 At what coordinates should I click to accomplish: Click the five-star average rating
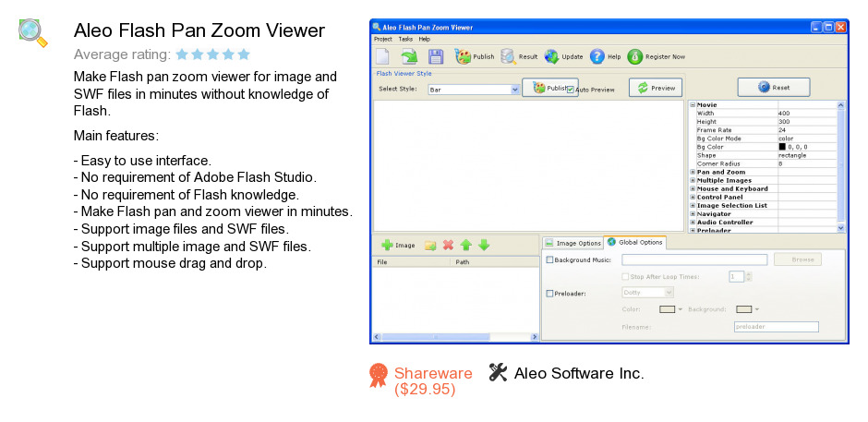tap(213, 54)
